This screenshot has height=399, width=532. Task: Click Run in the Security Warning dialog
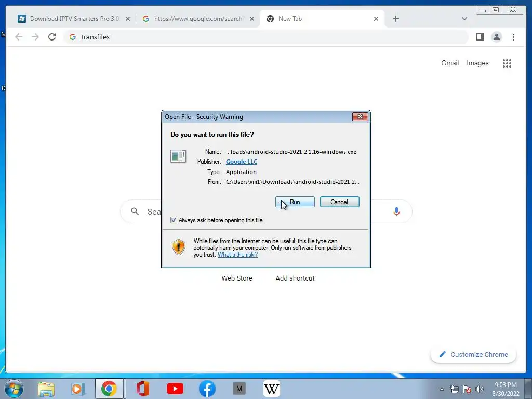(x=295, y=202)
